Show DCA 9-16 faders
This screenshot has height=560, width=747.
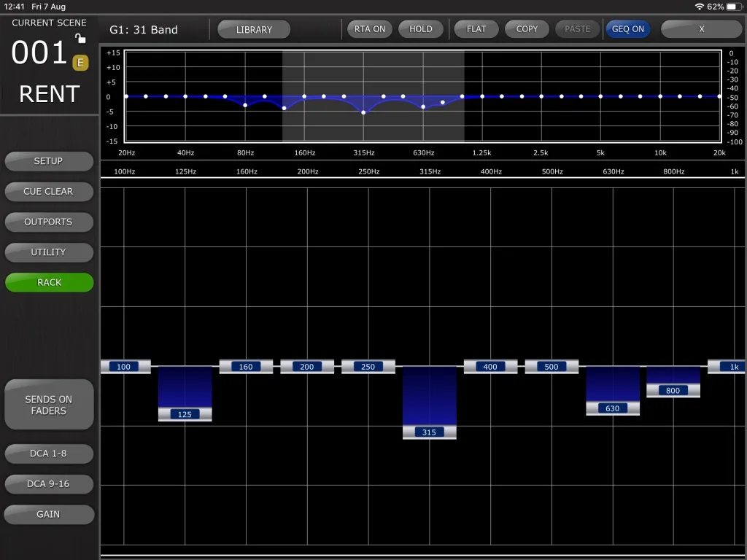pyautogui.click(x=49, y=484)
